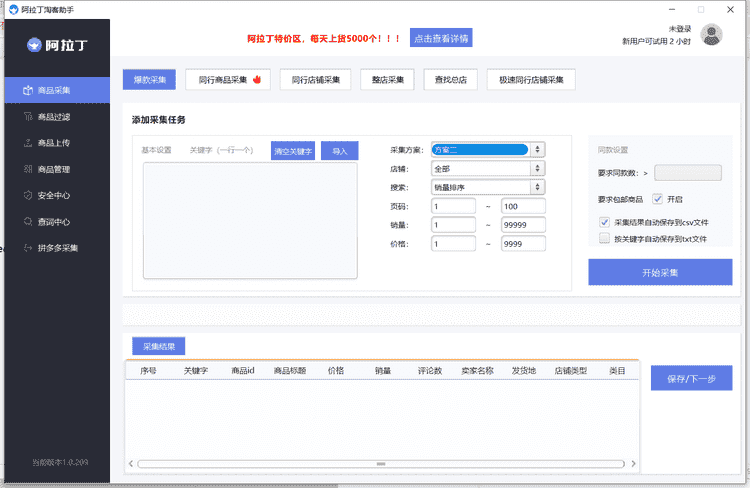Switch to 极速同行店铺采集 tab
The width and height of the screenshot is (750, 488).
tap(531, 79)
